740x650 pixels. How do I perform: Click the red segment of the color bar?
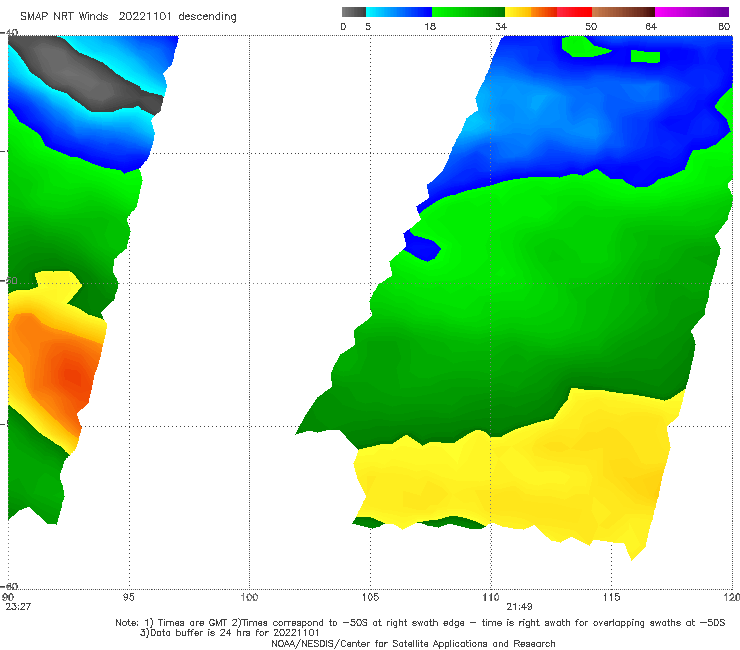pos(574,12)
